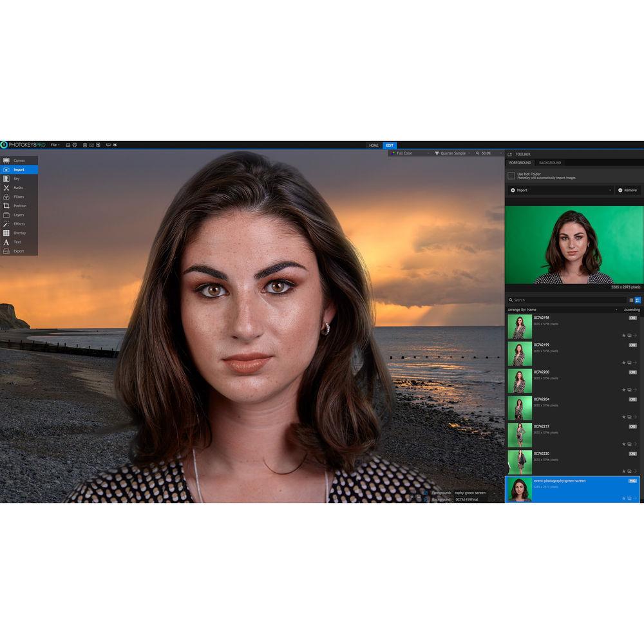The width and height of the screenshot is (644, 644).
Task: Open the File menu
Action: pyautogui.click(x=55, y=145)
